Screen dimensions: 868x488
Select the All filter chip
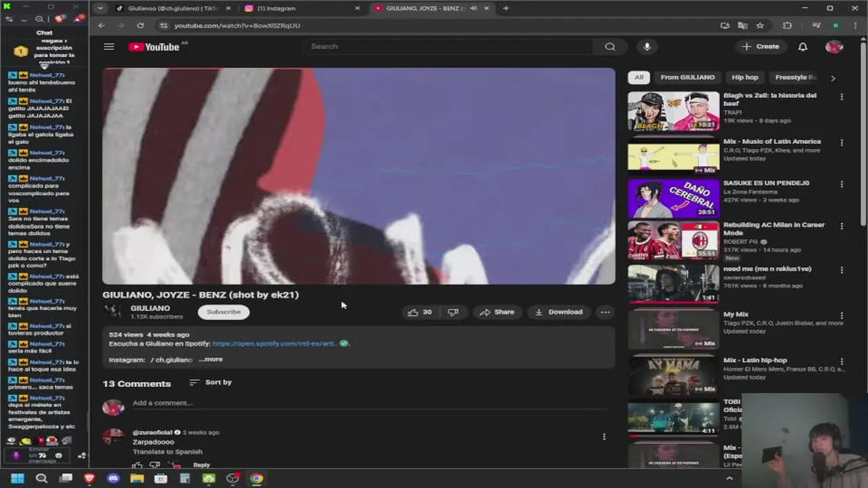[x=639, y=77]
